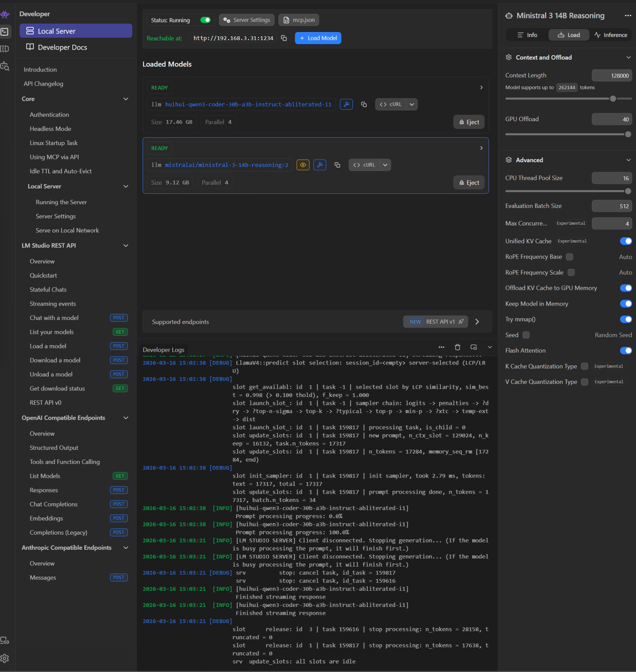The height and width of the screenshot is (672, 636).
Task: Turn off Keep Model in Memory
Action: (x=626, y=304)
